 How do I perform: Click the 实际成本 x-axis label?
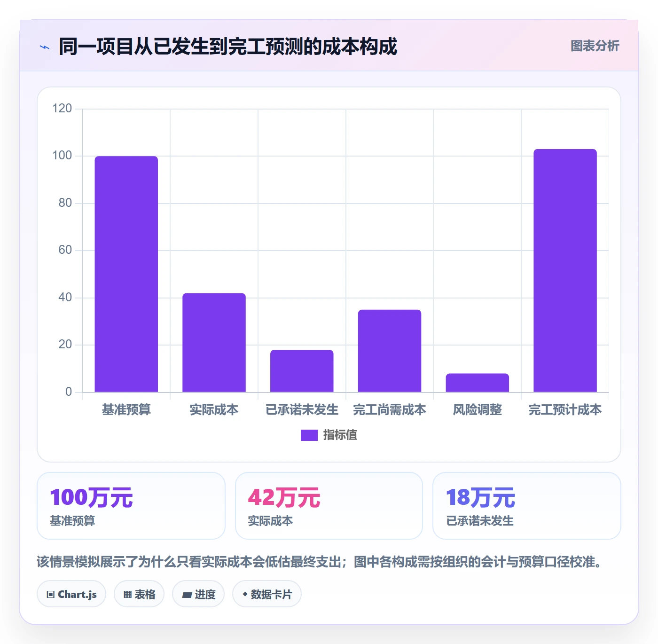(x=214, y=410)
